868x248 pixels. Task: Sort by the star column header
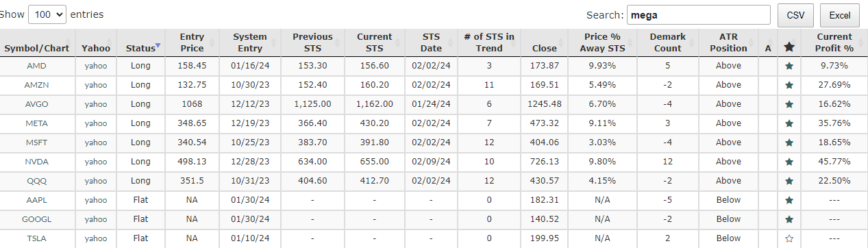point(789,46)
